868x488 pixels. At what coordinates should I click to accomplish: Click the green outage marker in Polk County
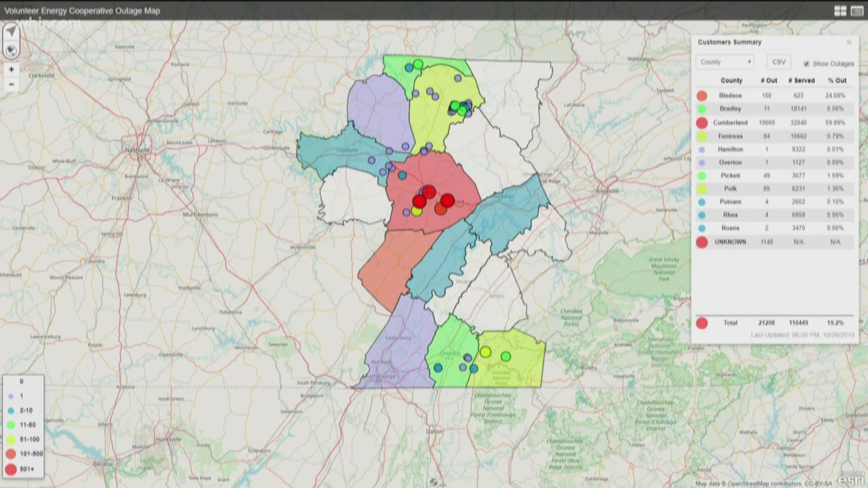(506, 357)
